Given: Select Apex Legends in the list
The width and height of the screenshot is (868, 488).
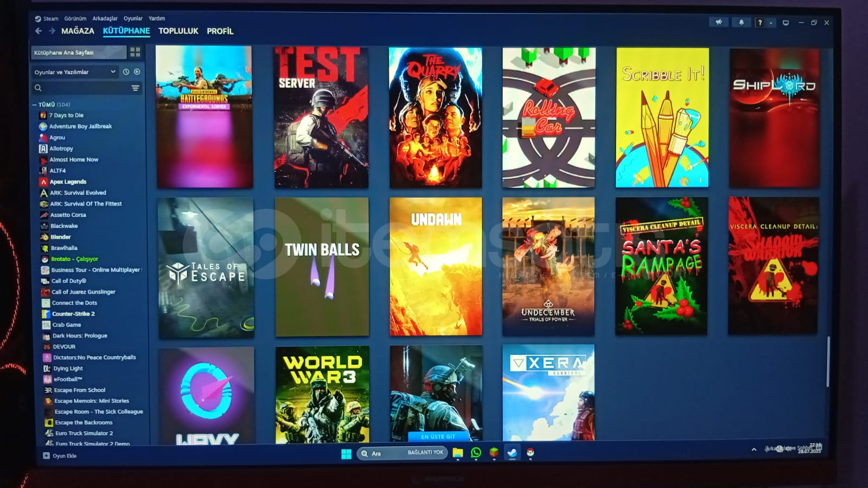Looking at the screenshot, I should [68, 182].
